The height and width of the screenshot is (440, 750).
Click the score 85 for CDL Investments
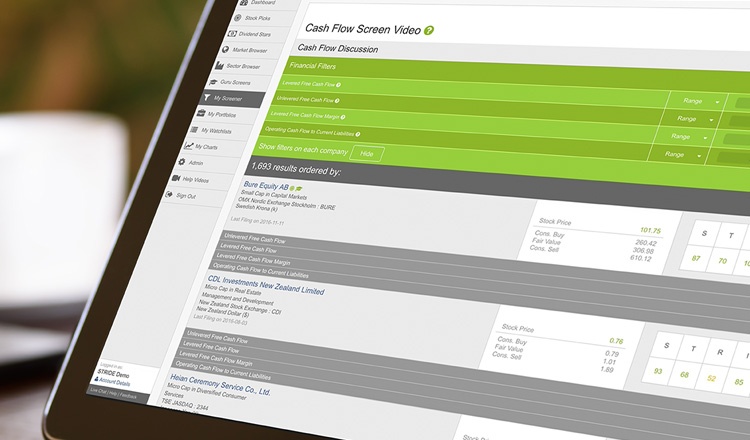tap(739, 382)
